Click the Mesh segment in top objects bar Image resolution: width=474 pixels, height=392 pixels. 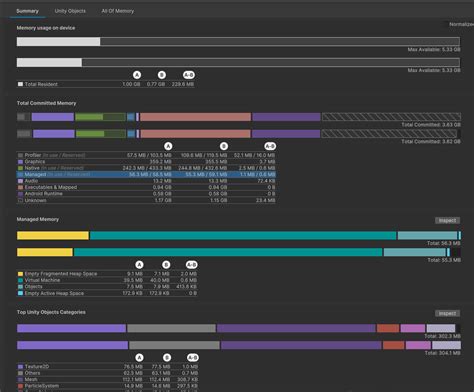click(296, 328)
